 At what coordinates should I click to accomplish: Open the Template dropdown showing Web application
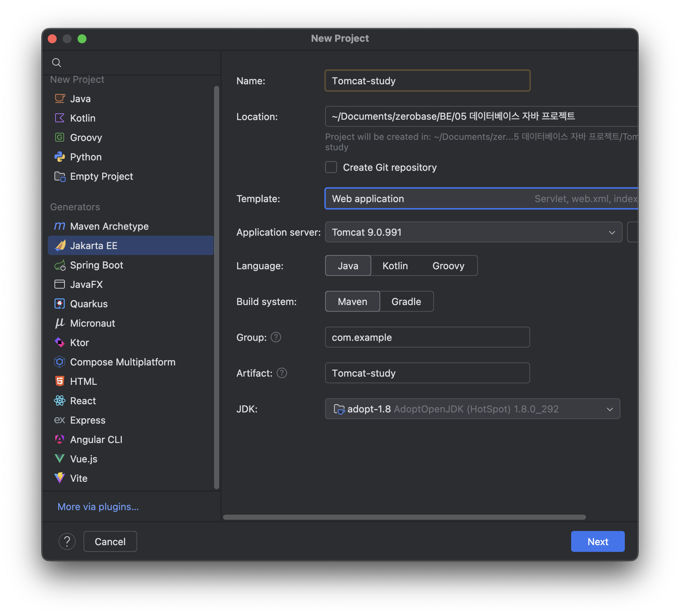pos(481,198)
